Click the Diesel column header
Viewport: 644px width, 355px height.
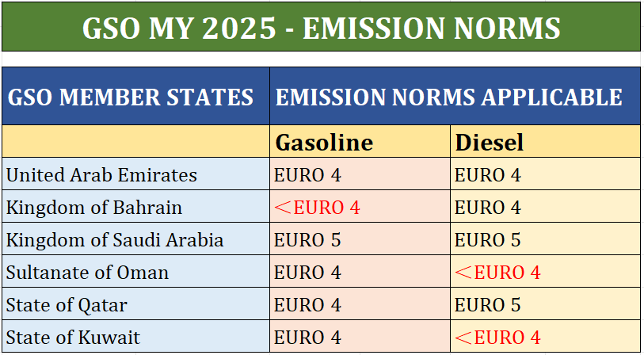[x=546, y=141]
